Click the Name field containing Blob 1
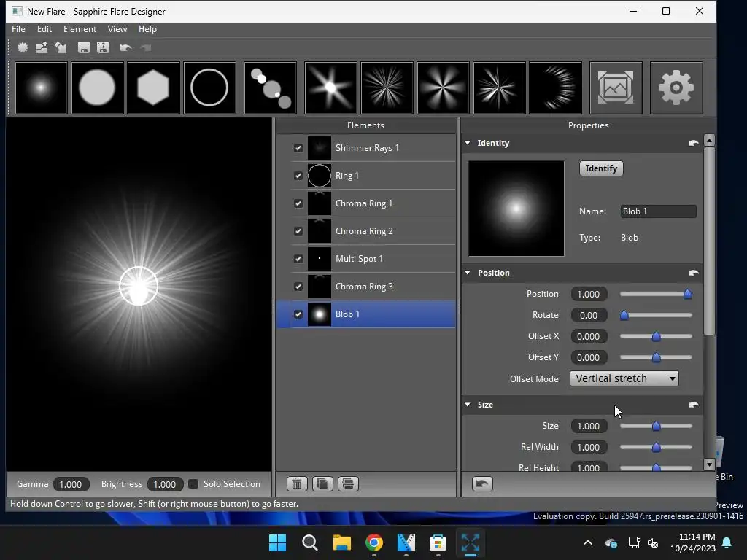747x560 pixels. (x=659, y=211)
